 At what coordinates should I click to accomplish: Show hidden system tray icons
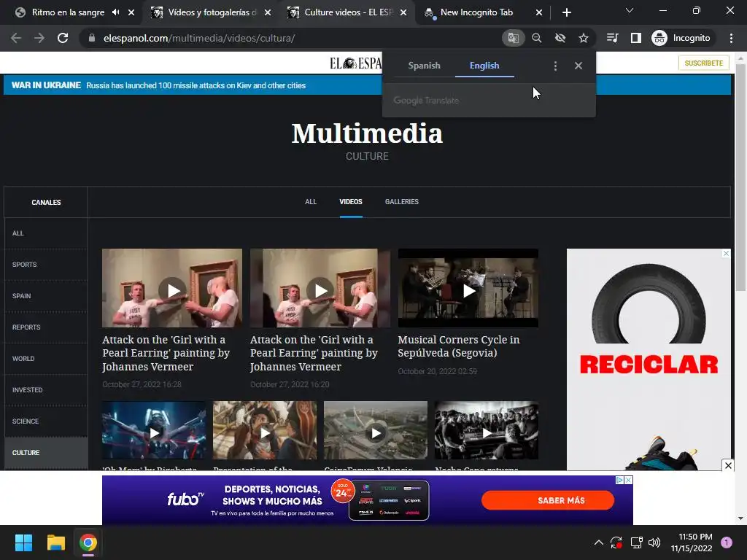point(599,542)
